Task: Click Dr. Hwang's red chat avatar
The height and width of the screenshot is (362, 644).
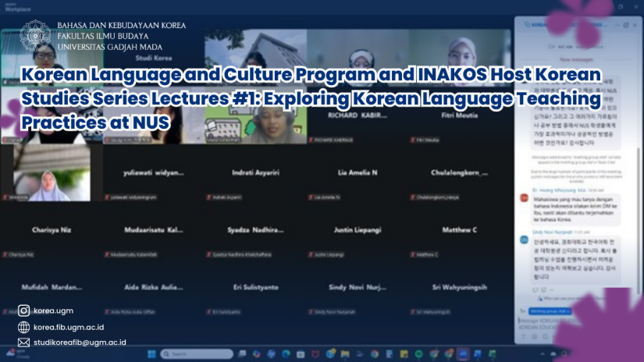Action: (x=524, y=197)
